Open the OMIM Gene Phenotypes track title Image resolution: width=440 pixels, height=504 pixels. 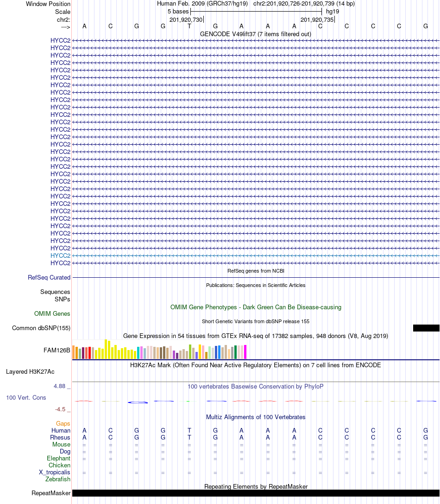tap(256, 307)
